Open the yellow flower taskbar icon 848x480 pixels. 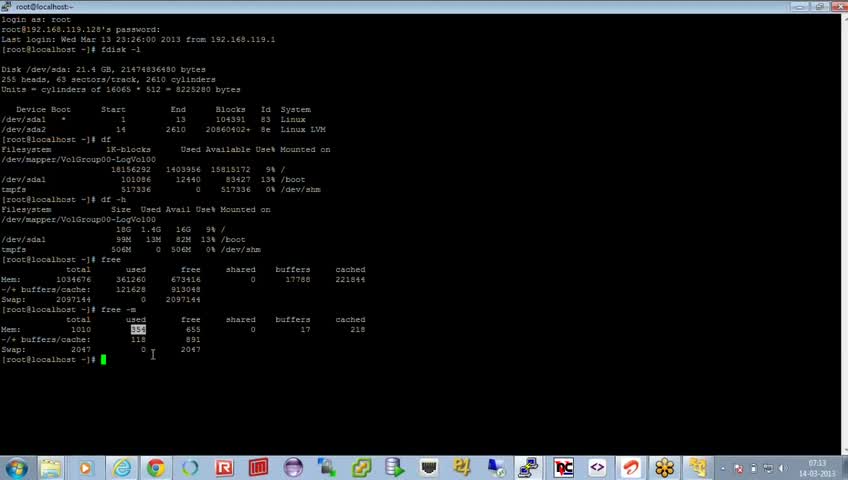(x=665, y=468)
